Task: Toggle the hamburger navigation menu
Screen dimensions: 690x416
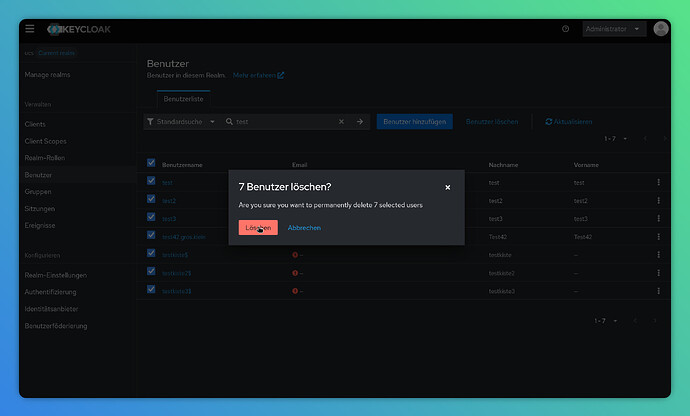Action: coord(30,30)
